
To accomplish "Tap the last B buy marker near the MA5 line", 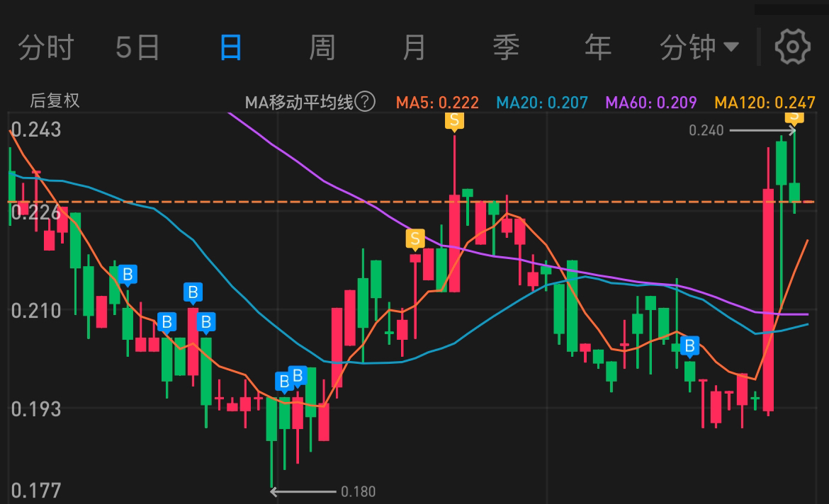I will [x=689, y=347].
